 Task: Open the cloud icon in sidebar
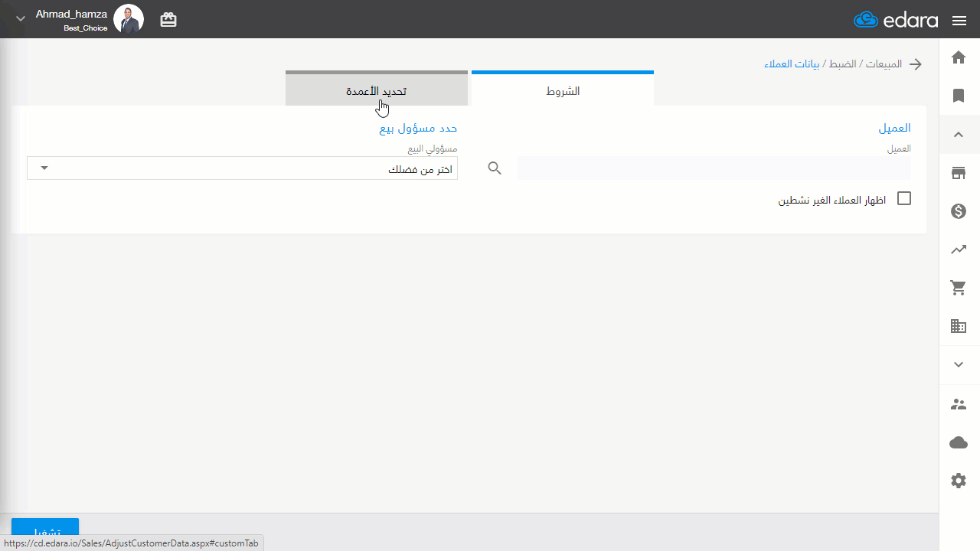coord(959,442)
